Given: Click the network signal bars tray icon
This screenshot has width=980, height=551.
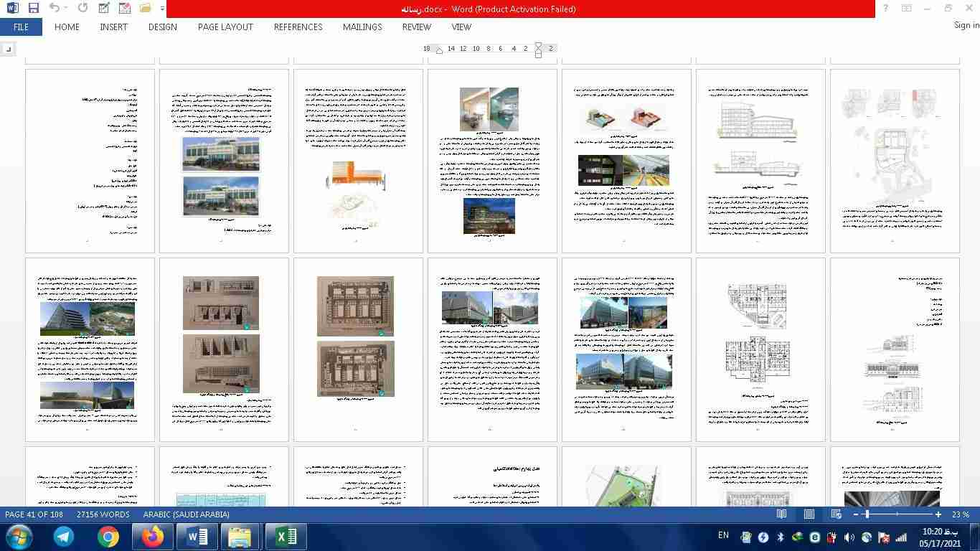Looking at the screenshot, I should tap(901, 537).
